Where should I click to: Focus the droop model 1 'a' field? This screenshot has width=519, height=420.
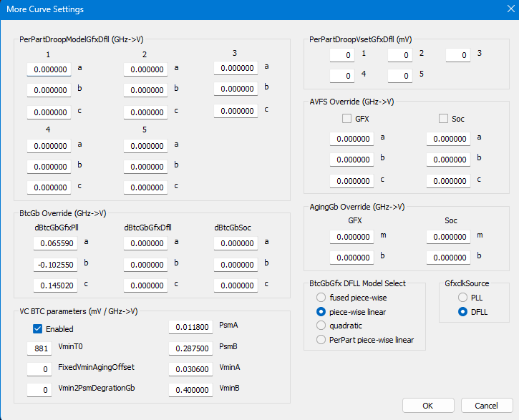[x=49, y=69]
